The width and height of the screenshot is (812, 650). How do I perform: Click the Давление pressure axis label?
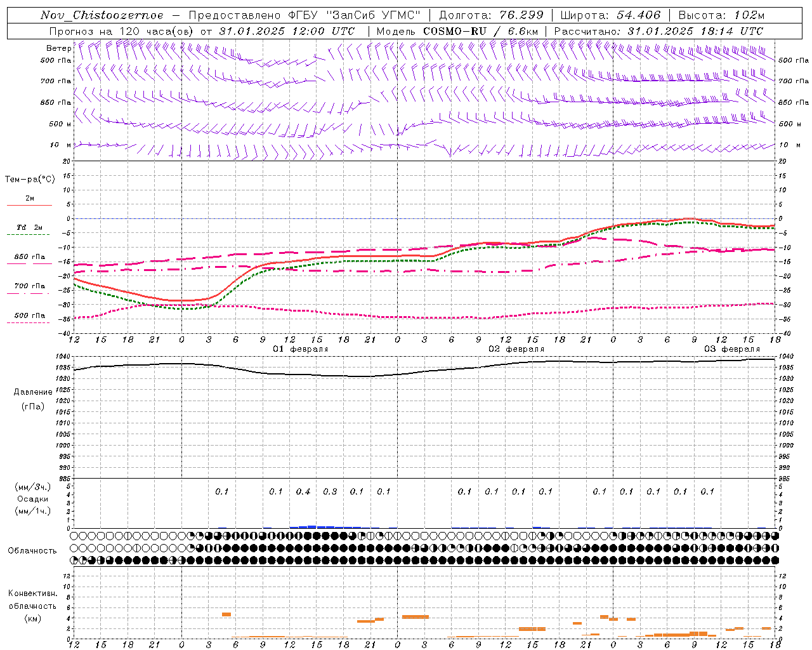[33, 392]
